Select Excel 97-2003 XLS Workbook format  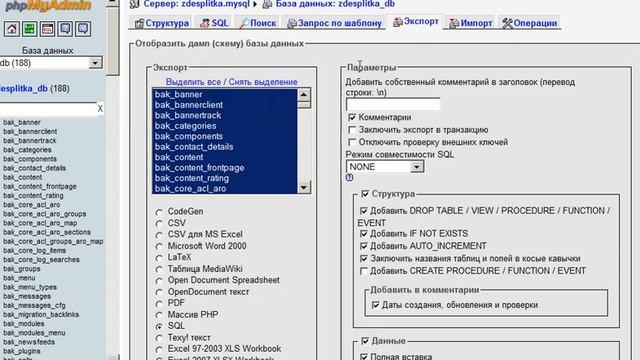pos(159,349)
